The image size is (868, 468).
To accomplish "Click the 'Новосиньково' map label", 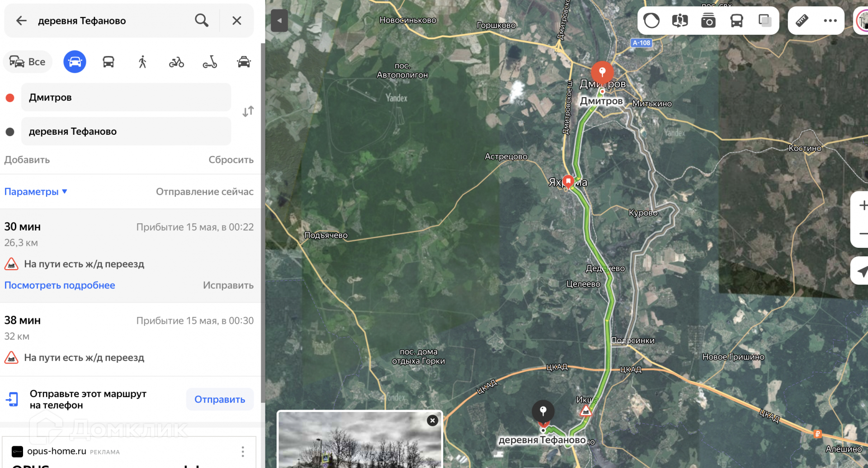I will (x=408, y=20).
